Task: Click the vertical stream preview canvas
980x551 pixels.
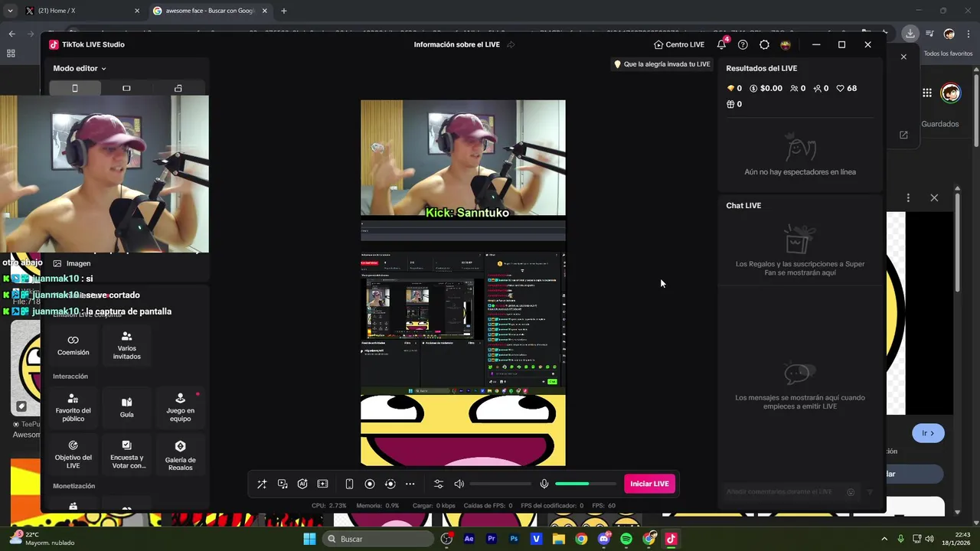Action: coord(463,282)
